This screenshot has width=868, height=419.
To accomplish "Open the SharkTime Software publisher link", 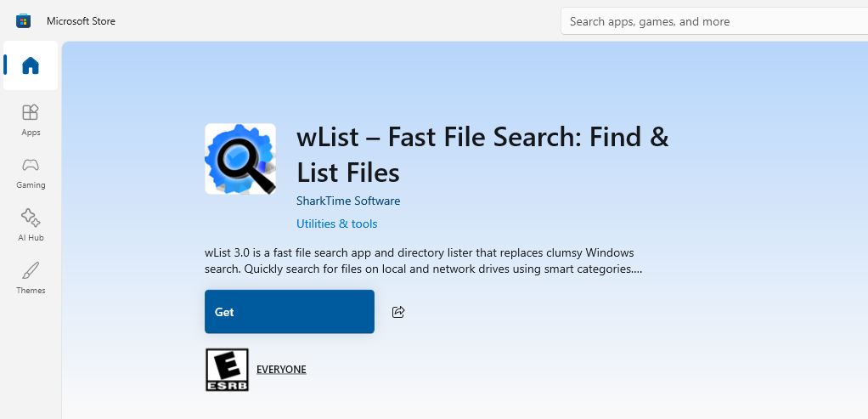I will coord(348,201).
